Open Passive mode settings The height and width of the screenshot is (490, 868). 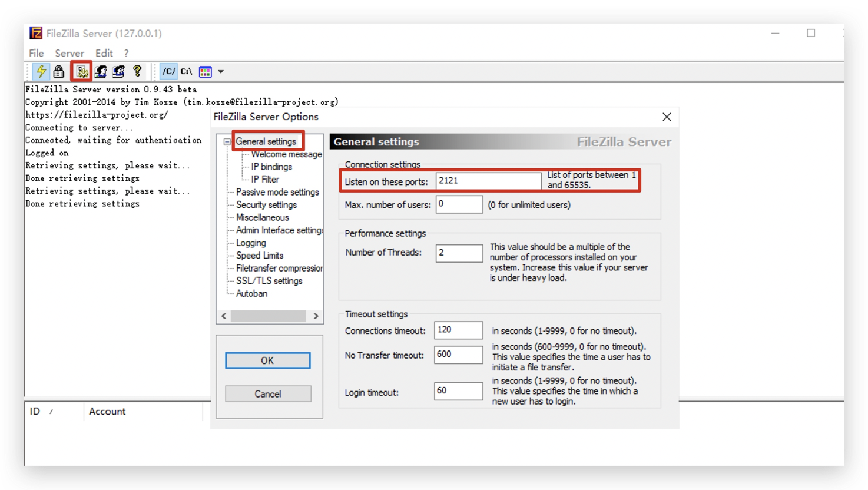[277, 192]
